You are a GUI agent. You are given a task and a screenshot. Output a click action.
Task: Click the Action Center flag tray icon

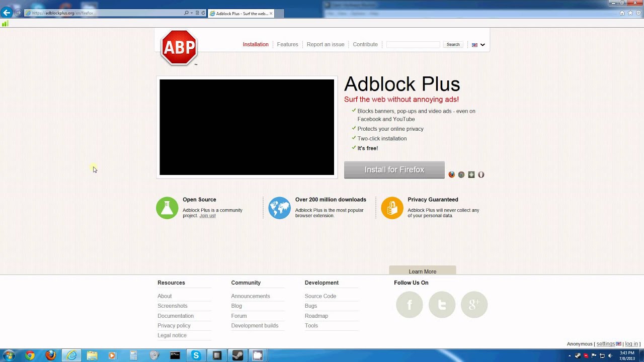[594, 355]
